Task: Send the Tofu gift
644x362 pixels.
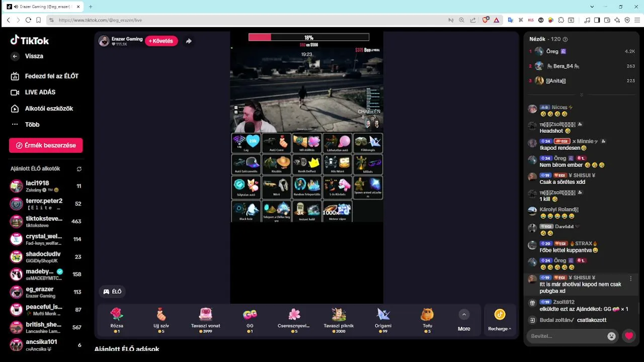Action: 427,321
